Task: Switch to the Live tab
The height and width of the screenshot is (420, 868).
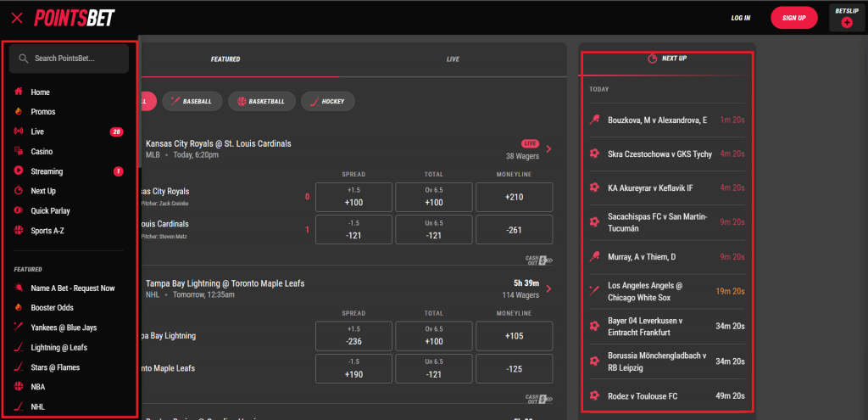Action: [x=453, y=59]
